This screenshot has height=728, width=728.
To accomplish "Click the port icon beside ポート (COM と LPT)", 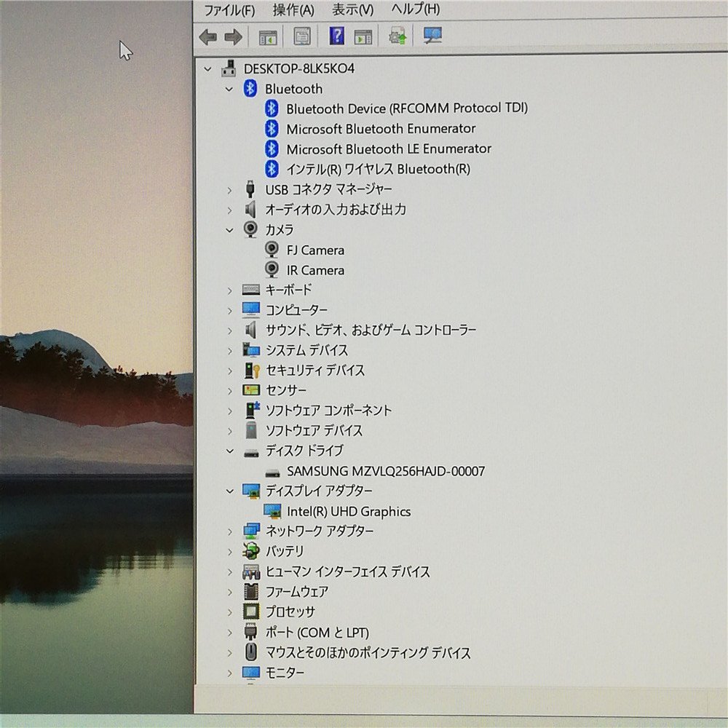I will tap(250, 631).
